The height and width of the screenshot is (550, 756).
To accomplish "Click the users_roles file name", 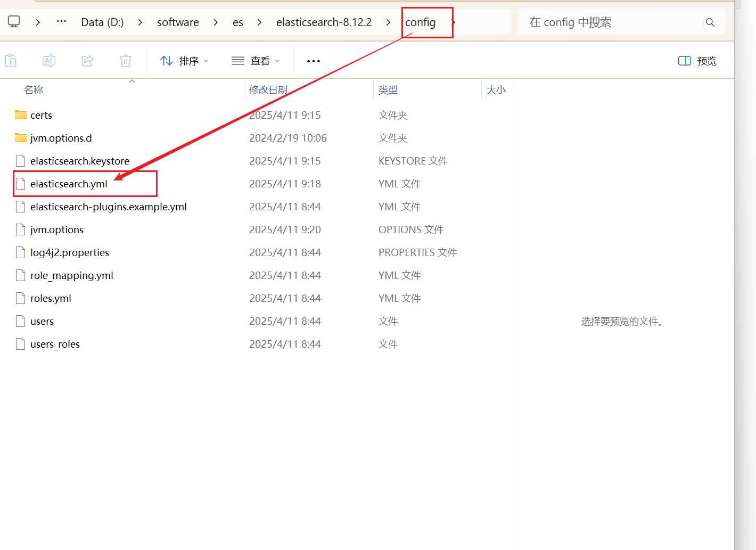I will (55, 344).
